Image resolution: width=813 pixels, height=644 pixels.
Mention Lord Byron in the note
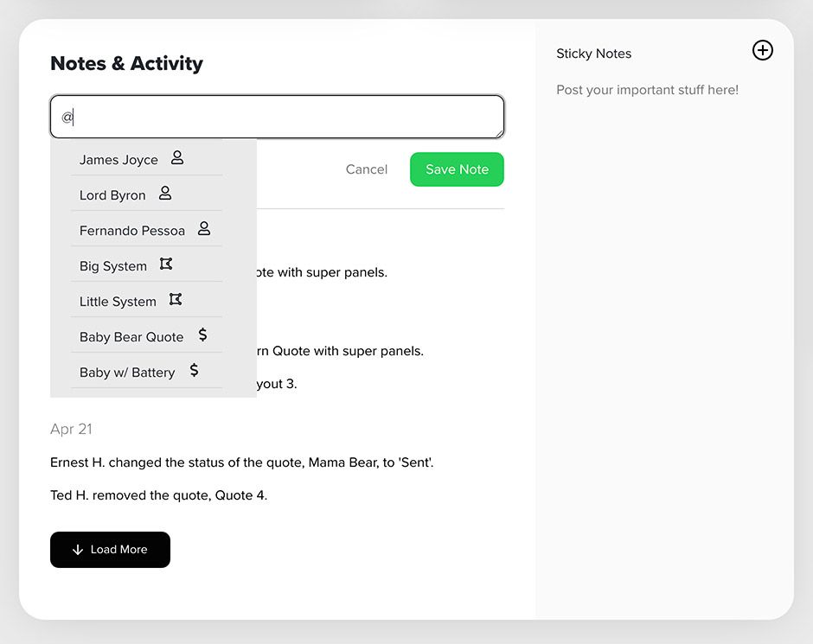(147, 194)
